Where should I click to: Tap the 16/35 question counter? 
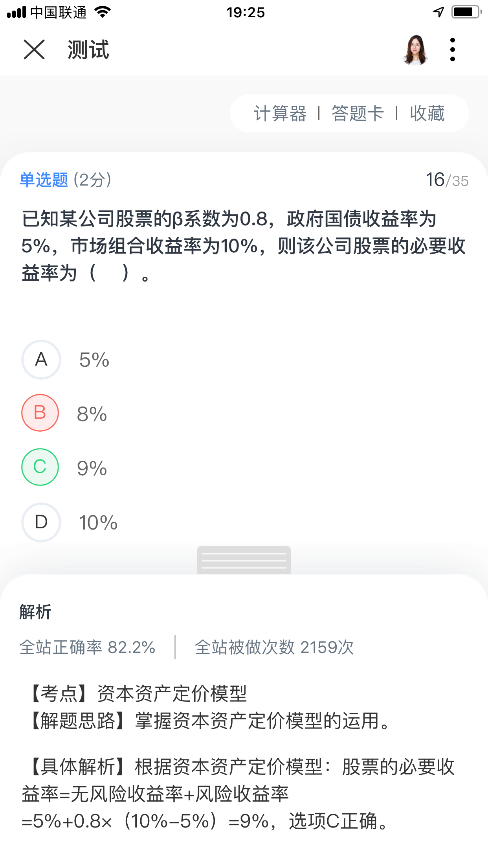pos(447,180)
